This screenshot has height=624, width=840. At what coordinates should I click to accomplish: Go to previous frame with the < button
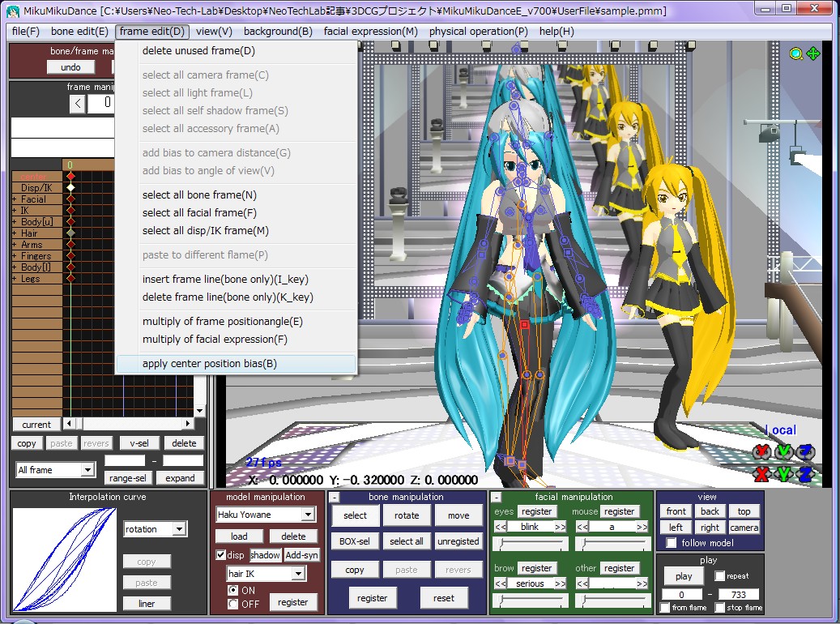[78, 103]
